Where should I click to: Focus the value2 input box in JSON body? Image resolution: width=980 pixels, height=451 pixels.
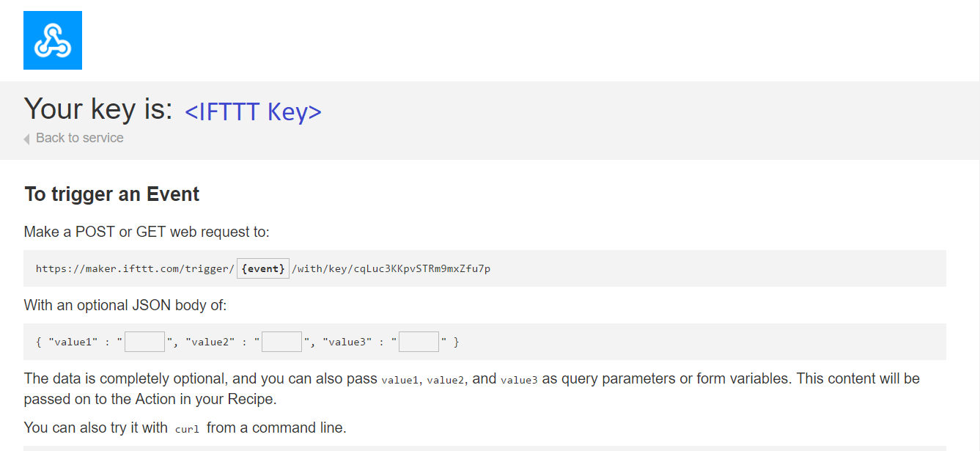(x=282, y=342)
